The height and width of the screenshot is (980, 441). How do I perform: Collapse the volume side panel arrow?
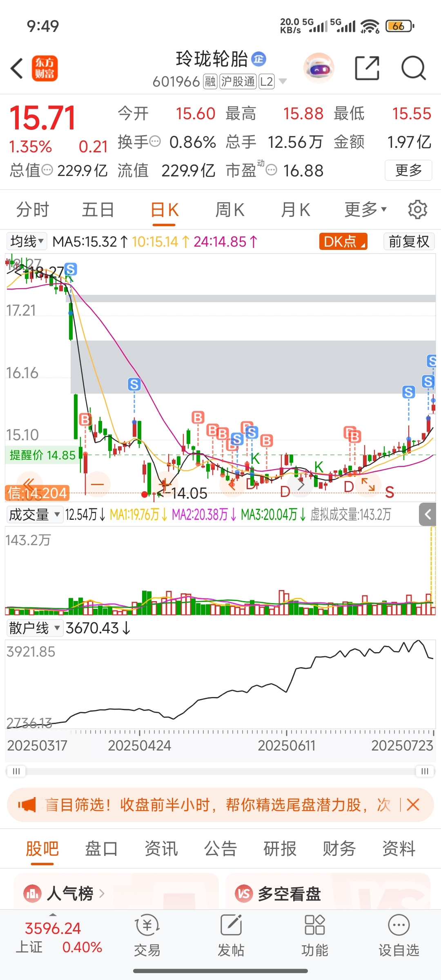click(x=428, y=514)
